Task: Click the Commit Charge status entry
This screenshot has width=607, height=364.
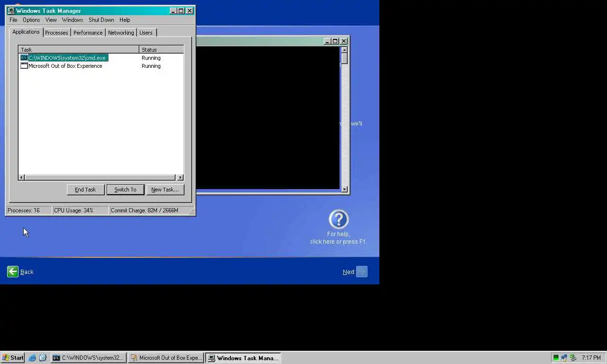Action: [x=148, y=210]
